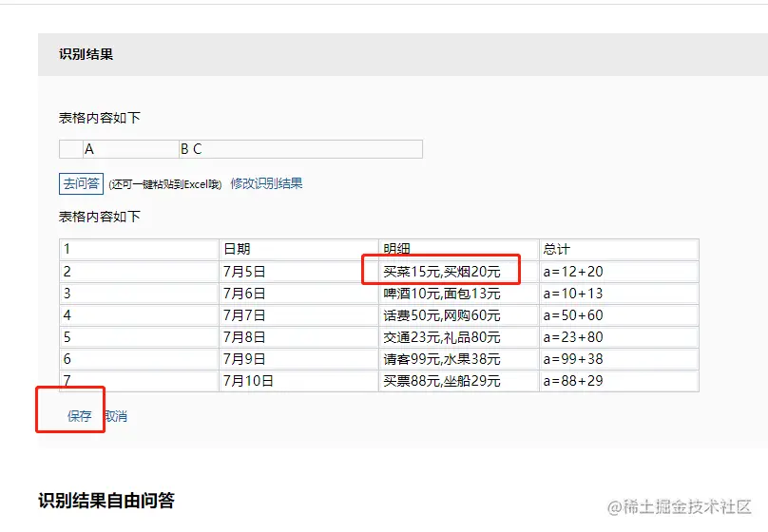Click the cell 7月5日

coord(298,271)
